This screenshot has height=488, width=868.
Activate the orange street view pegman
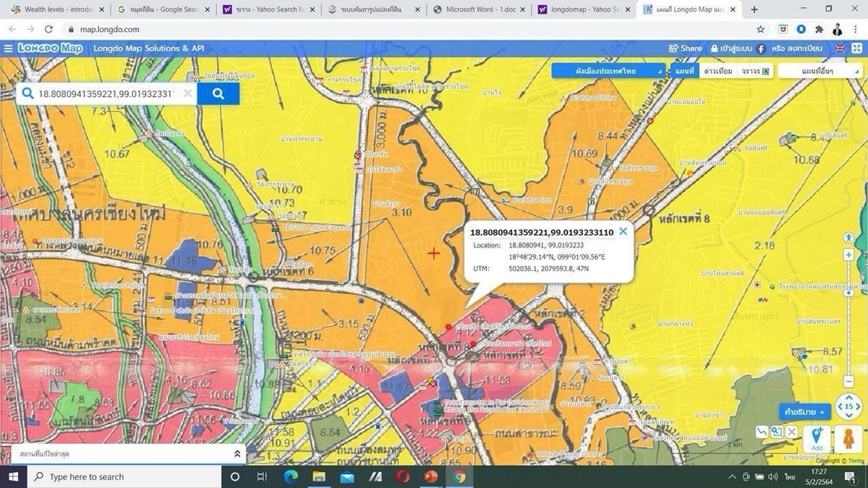[848, 438]
